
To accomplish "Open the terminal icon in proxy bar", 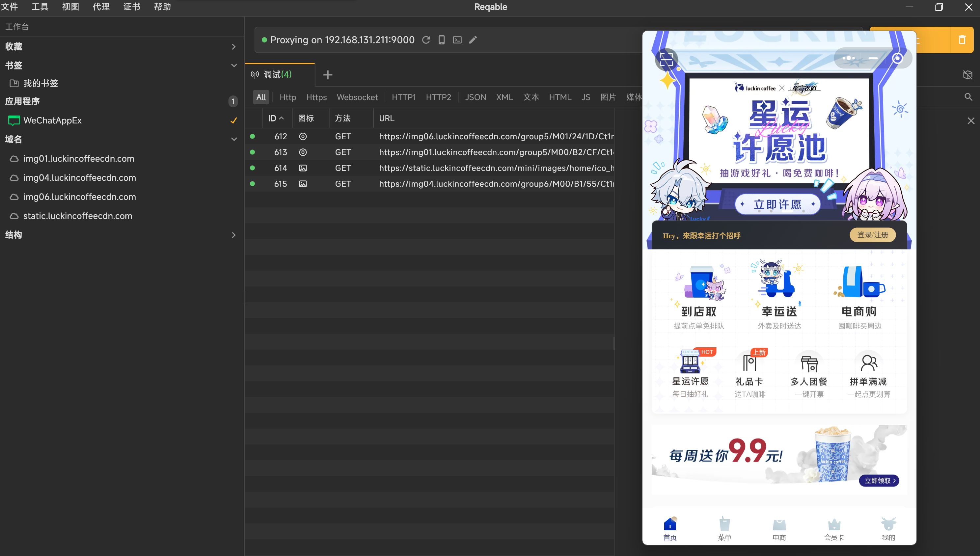I will tap(457, 40).
